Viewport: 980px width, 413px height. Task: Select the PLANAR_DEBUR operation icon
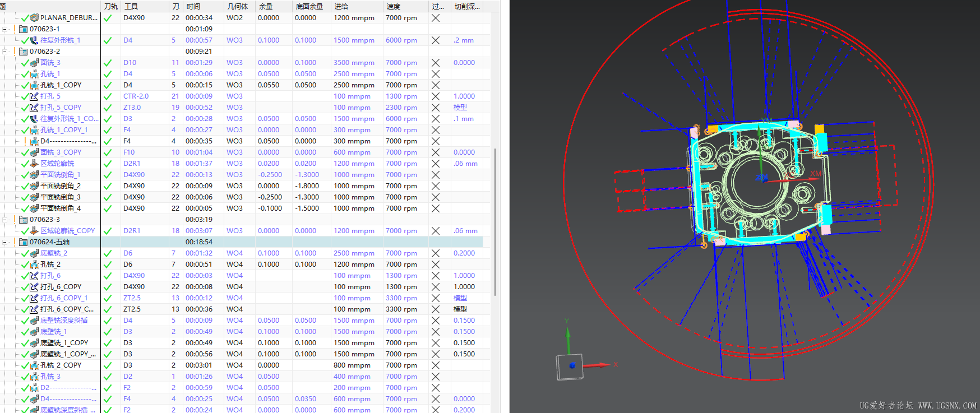tap(34, 18)
